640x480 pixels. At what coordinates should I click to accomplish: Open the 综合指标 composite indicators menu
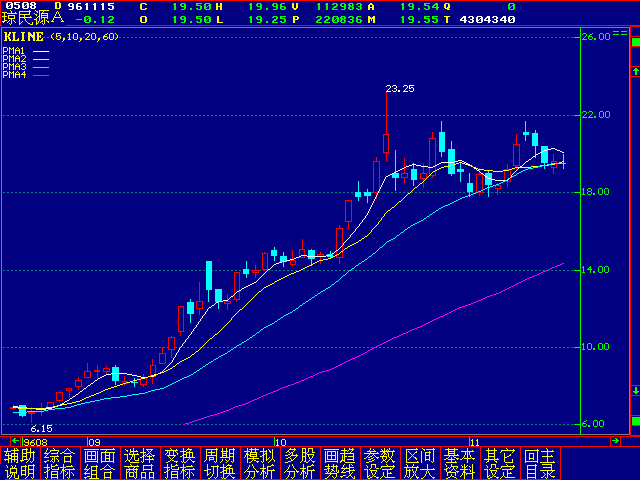click(60, 463)
